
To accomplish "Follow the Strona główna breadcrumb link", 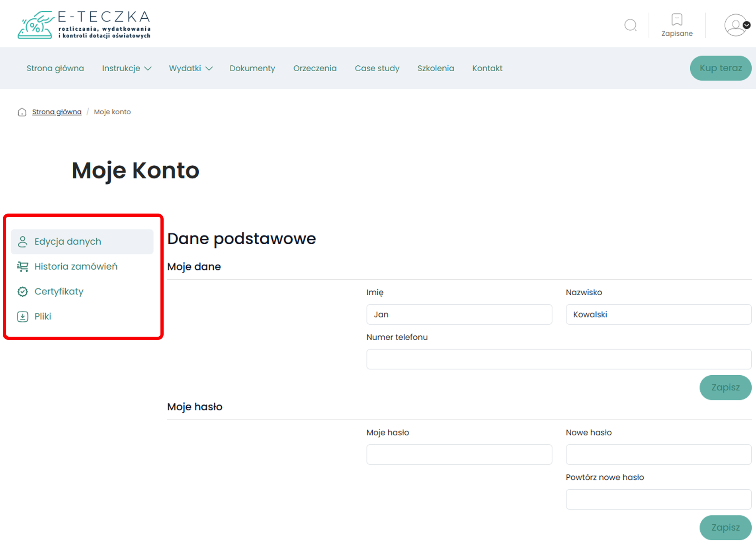I will pos(57,112).
